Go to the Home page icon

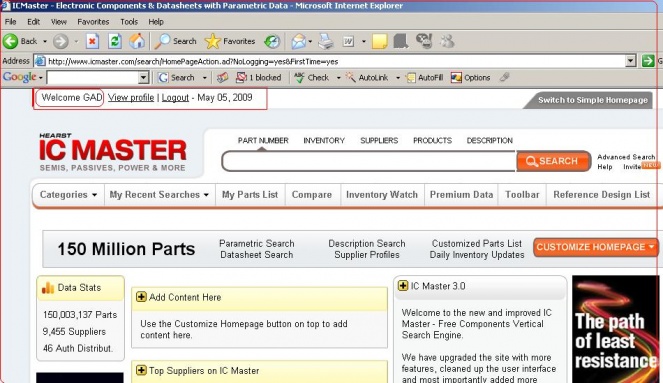click(137, 41)
